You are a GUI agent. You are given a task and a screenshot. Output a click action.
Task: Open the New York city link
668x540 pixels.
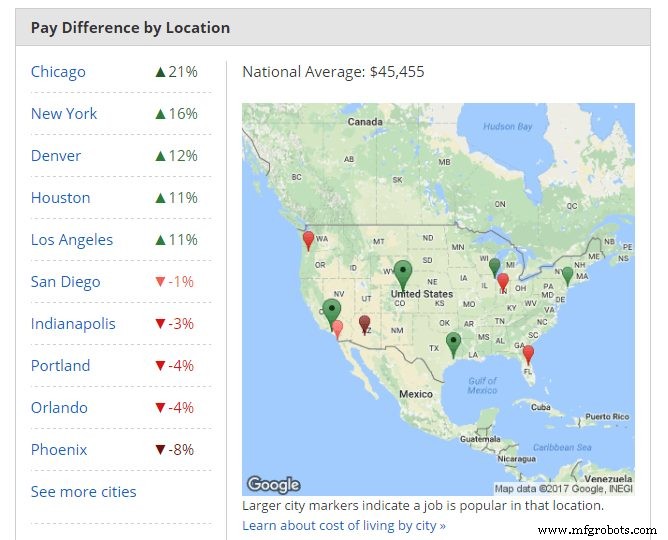64,114
